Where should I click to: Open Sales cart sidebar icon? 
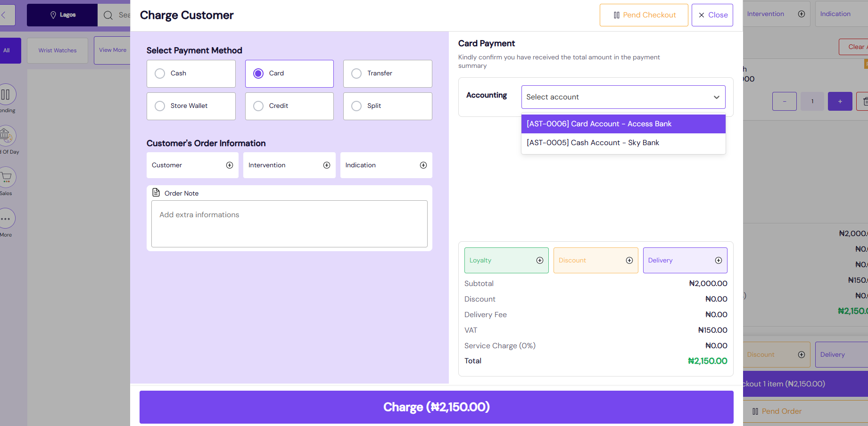(x=7, y=178)
